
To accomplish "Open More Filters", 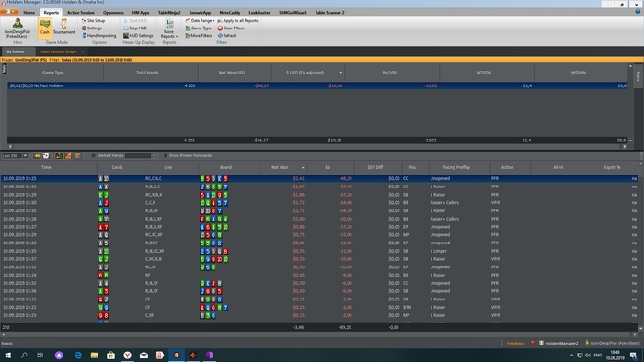I will [x=199, y=35].
